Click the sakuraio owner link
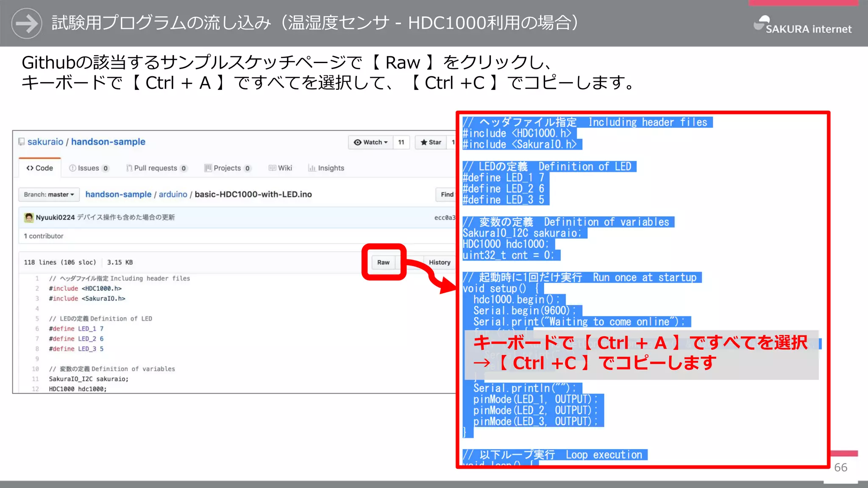The height and width of the screenshot is (488, 868). (45, 142)
